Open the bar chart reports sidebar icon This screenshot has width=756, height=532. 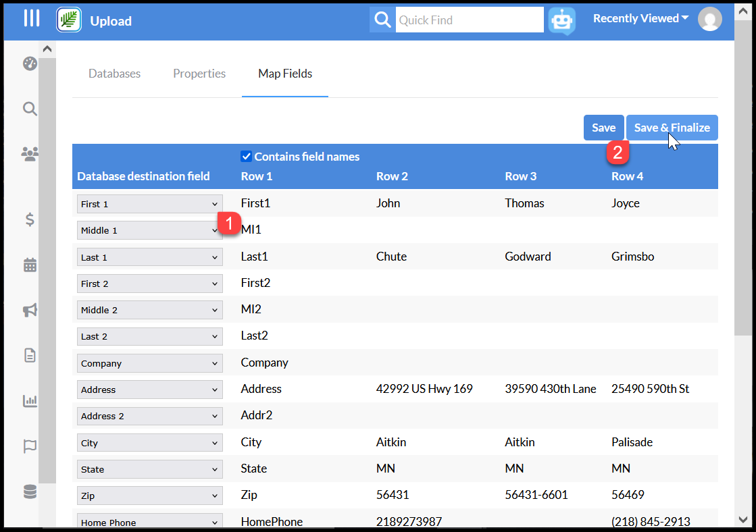click(30, 400)
